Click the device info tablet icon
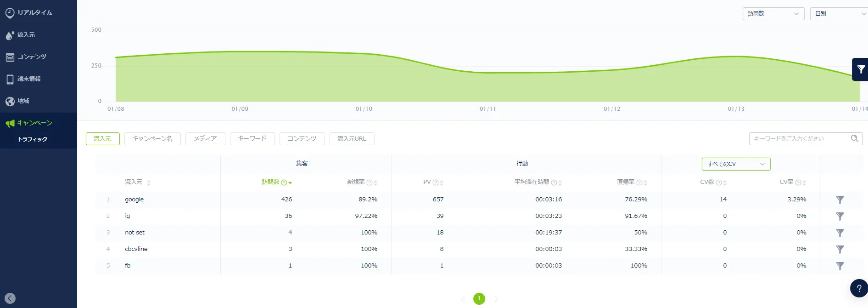868x308 pixels. click(x=10, y=79)
